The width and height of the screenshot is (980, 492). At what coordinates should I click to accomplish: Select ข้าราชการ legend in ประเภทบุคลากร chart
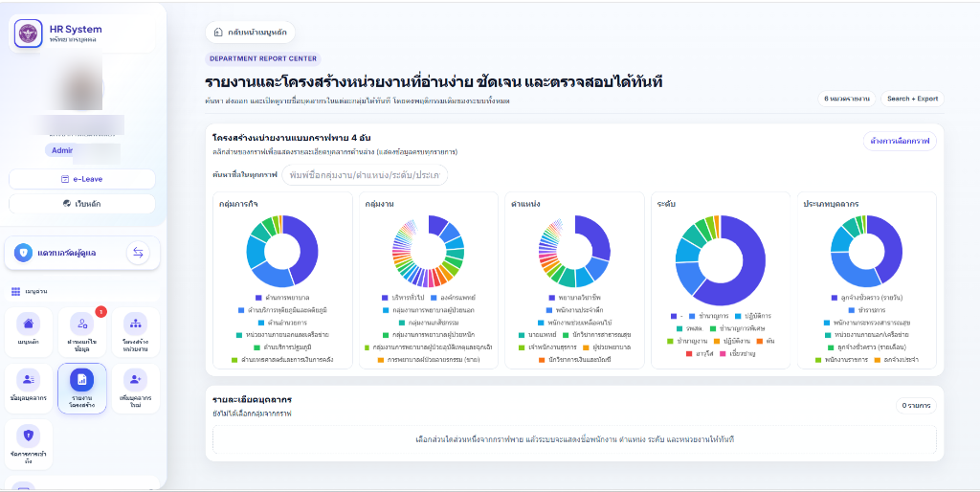coord(867,310)
